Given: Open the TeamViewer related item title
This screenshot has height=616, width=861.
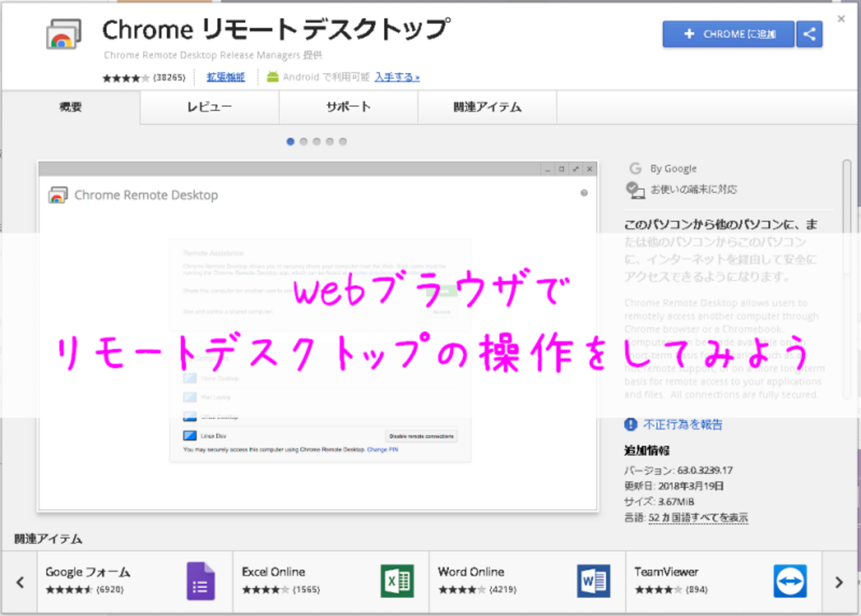Looking at the screenshot, I should 666,572.
